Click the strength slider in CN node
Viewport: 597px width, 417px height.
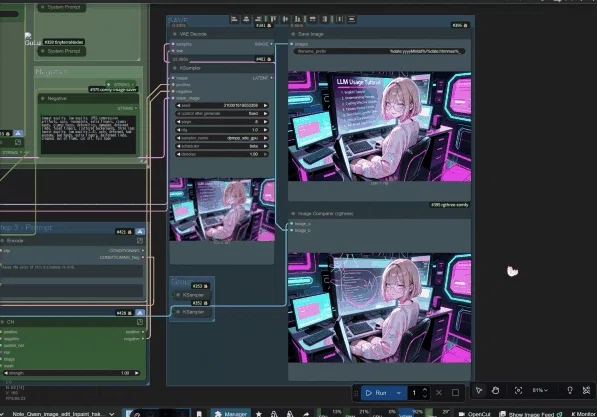[71, 373]
